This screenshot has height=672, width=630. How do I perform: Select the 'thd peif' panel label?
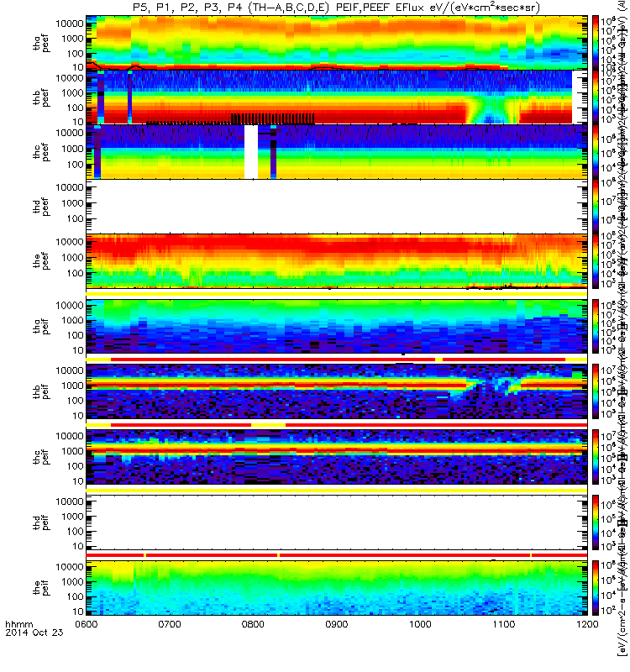(41, 522)
